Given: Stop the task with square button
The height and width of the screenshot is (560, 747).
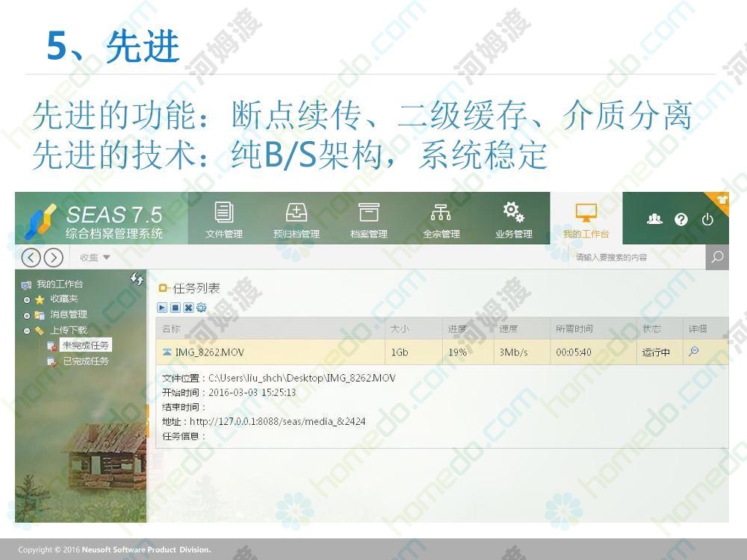Looking at the screenshot, I should point(176,308).
